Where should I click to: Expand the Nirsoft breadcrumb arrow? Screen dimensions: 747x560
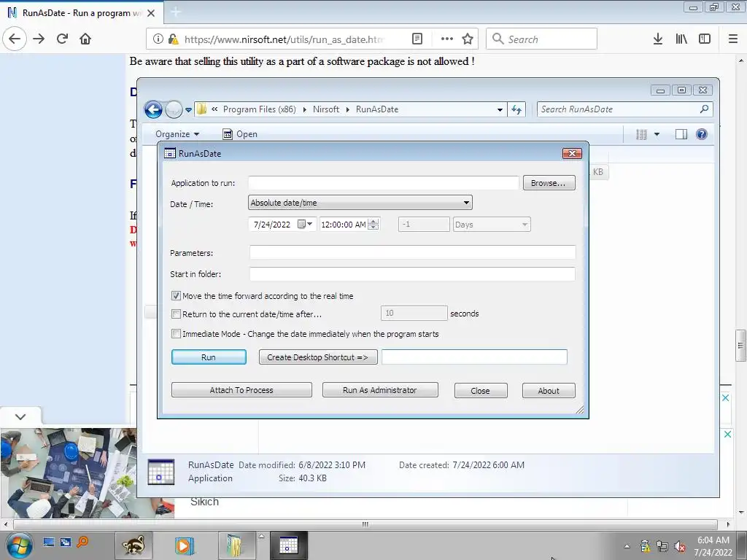coord(348,109)
